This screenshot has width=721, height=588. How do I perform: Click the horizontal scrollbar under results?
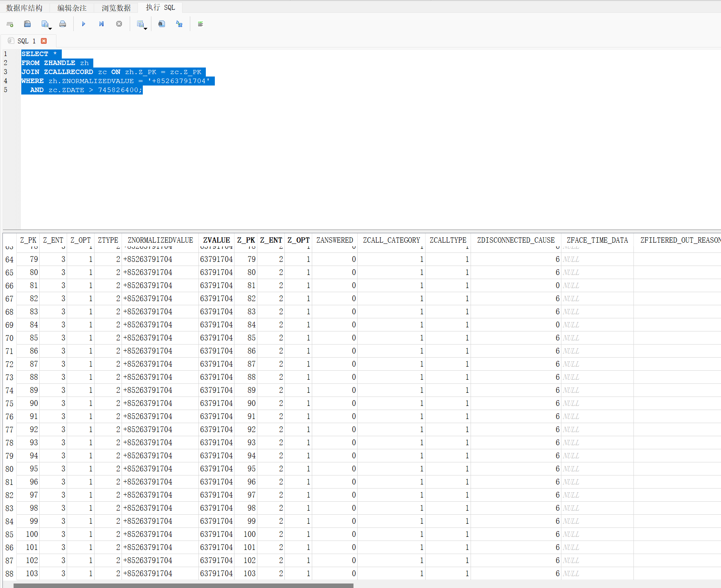pos(183,586)
